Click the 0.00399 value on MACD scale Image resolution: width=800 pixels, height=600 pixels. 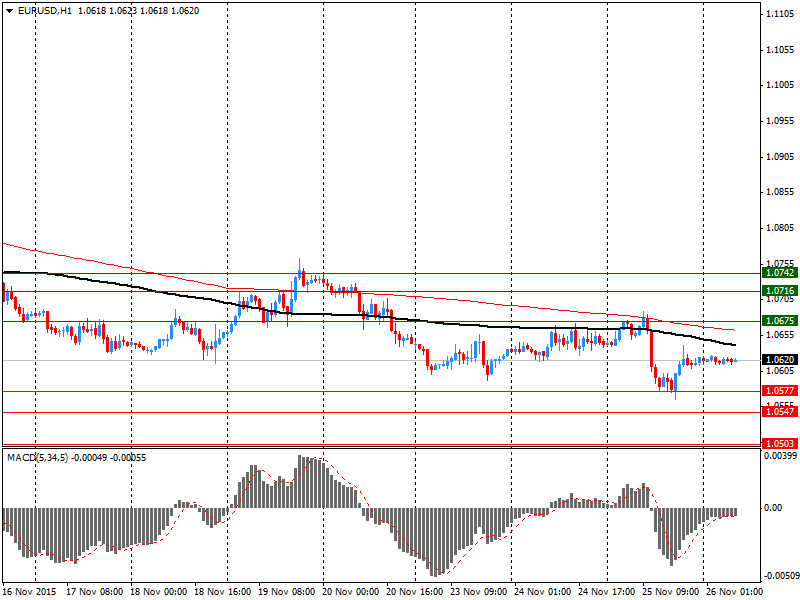pos(779,456)
